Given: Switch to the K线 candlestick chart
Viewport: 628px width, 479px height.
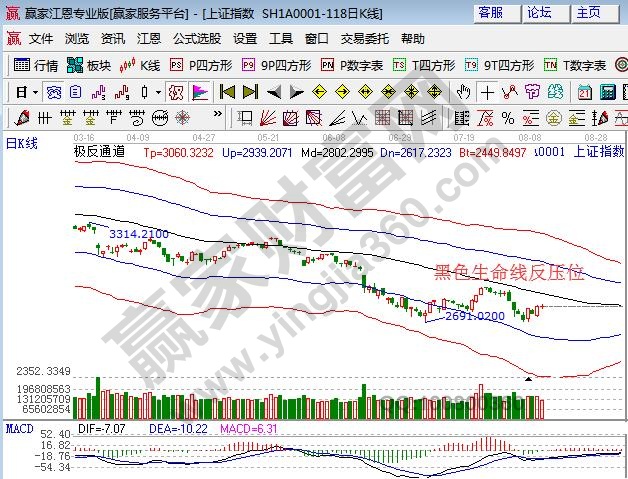Looking at the screenshot, I should click(x=141, y=66).
